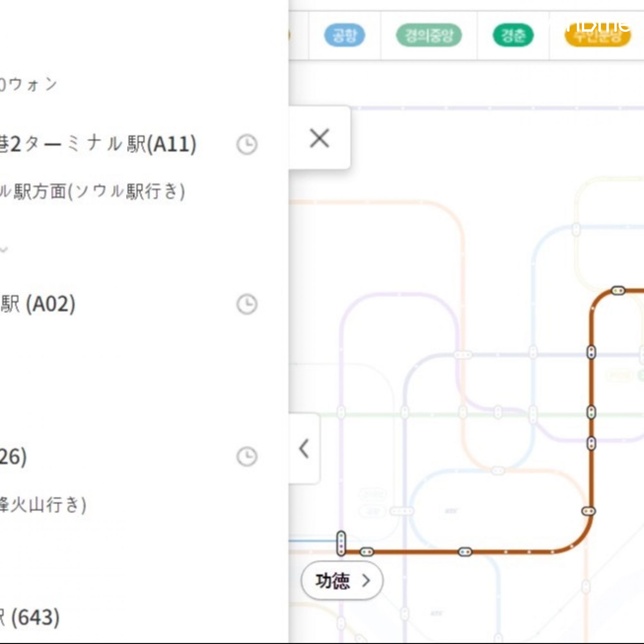Select the 경의중앙 line tab
This screenshot has width=644, height=644.
click(429, 35)
